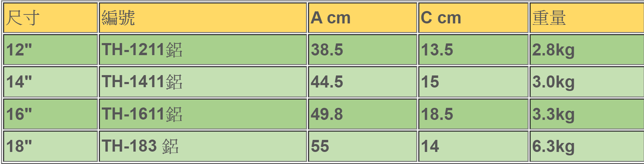The width and height of the screenshot is (644, 164).
Task: Select the 2.8kg weight cell
Action: (x=587, y=50)
